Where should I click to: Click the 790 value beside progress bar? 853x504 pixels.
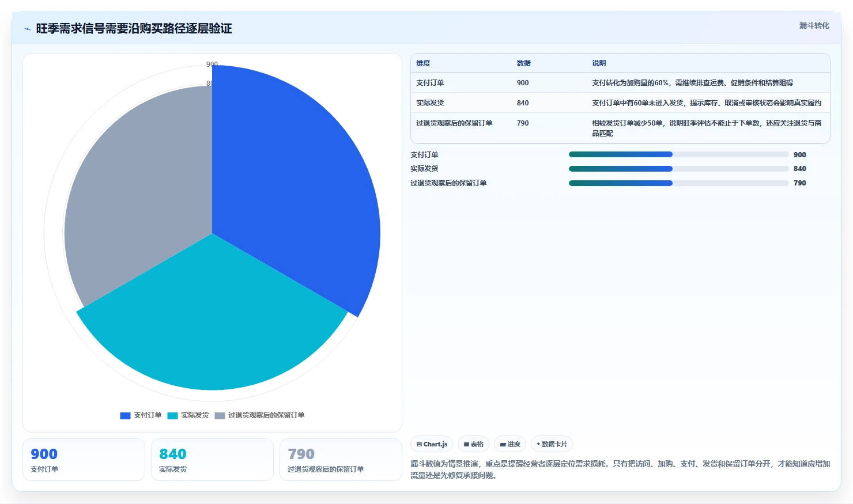pos(800,183)
